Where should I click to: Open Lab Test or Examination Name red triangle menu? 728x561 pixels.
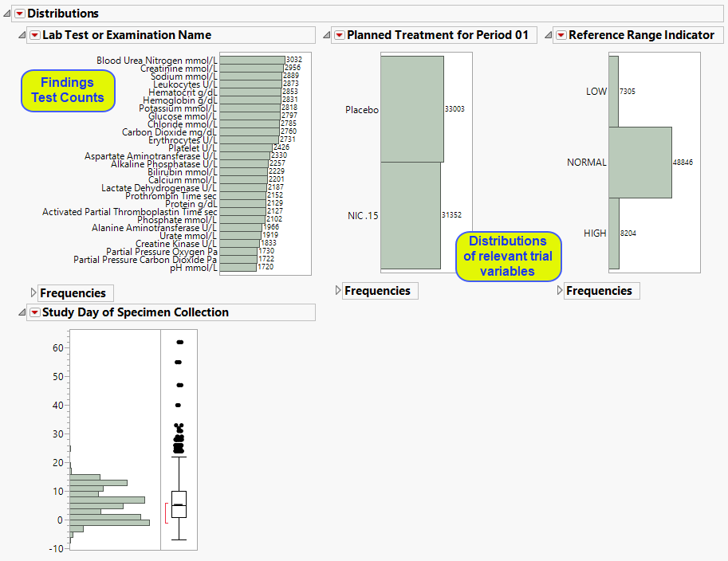pos(35,35)
